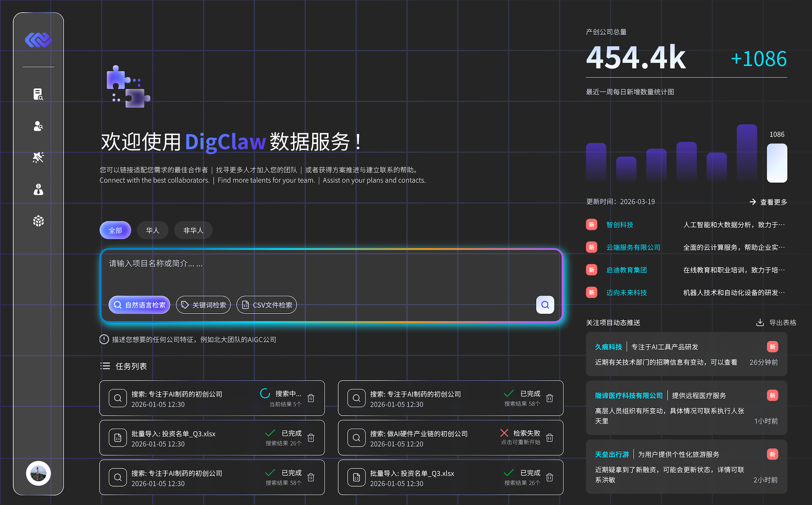The image size is (812, 505).
Task: Enable 自然语言检索 search mode
Action: [139, 305]
